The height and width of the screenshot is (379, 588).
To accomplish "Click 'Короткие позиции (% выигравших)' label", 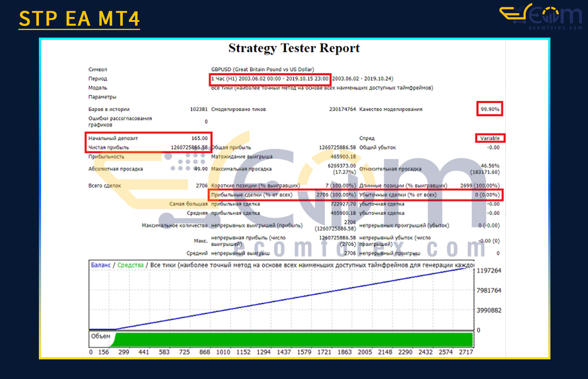I will 255,186.
